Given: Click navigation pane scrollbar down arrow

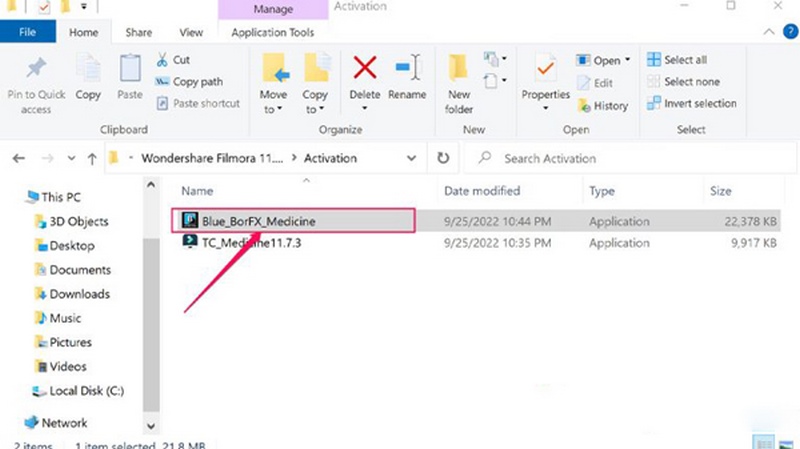Looking at the screenshot, I should (151, 426).
